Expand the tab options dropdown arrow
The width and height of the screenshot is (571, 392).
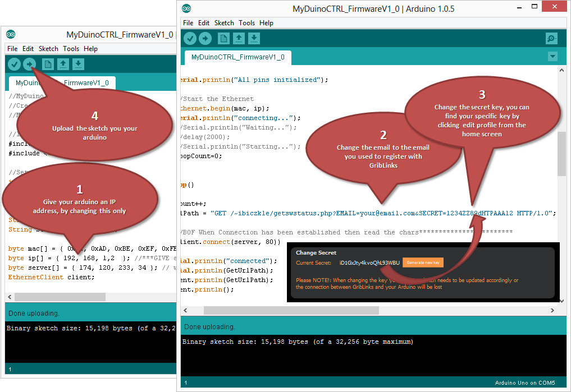553,57
